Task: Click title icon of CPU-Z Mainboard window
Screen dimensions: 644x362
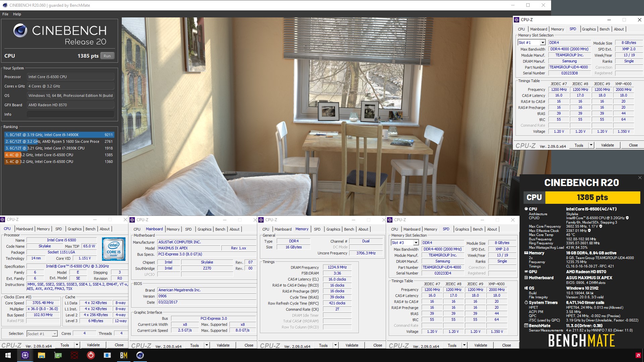Action: point(132,220)
